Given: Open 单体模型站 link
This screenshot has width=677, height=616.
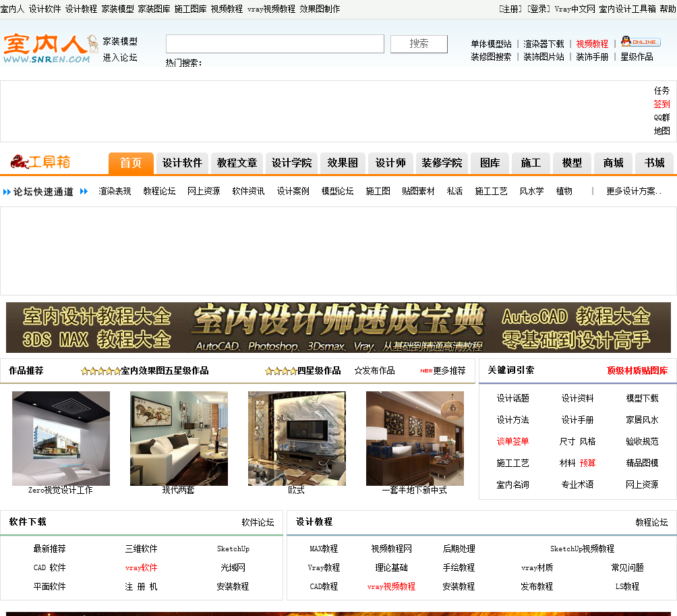Looking at the screenshot, I should pos(491,44).
